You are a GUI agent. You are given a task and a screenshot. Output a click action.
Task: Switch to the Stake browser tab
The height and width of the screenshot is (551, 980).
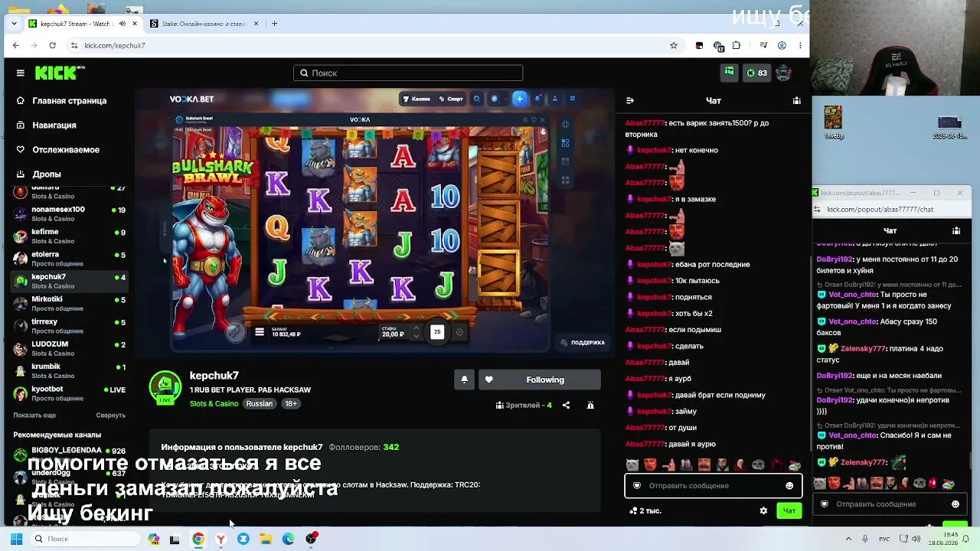pos(203,24)
